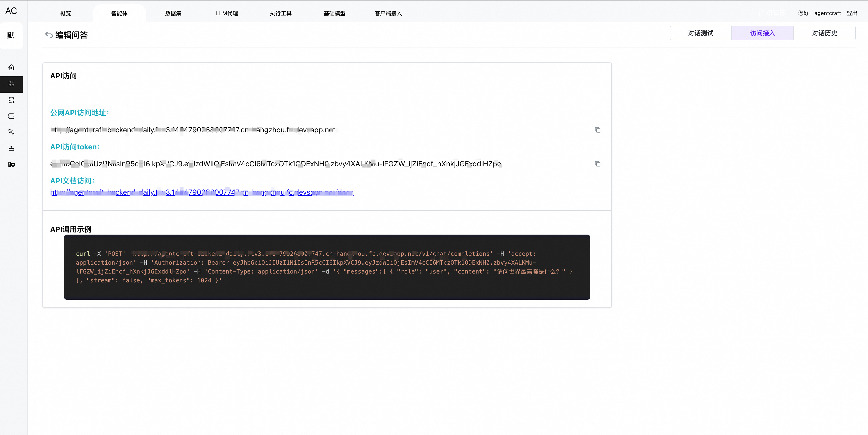868x435 pixels.
Task: Open the LLM代理 top menu
Action: pyautogui.click(x=227, y=13)
